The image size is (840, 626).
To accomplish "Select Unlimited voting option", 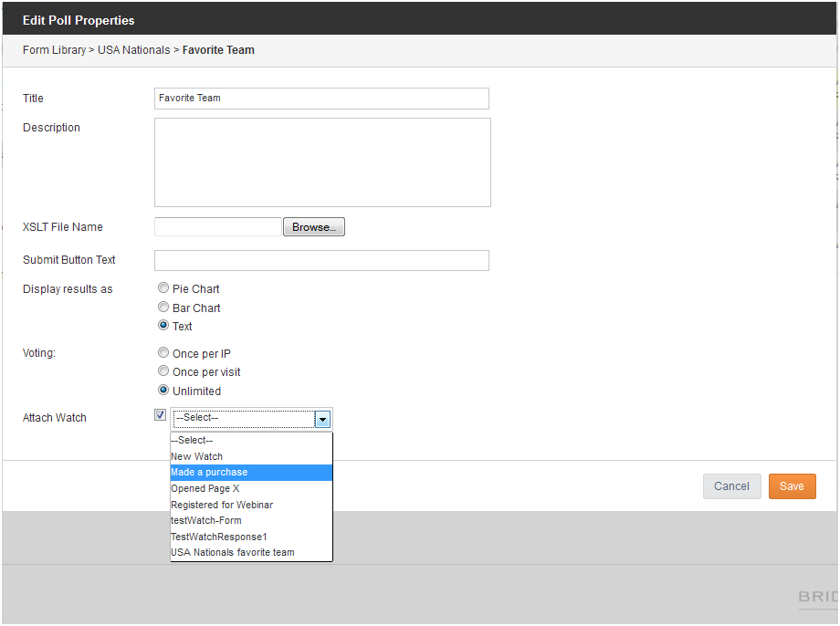I will (163, 391).
